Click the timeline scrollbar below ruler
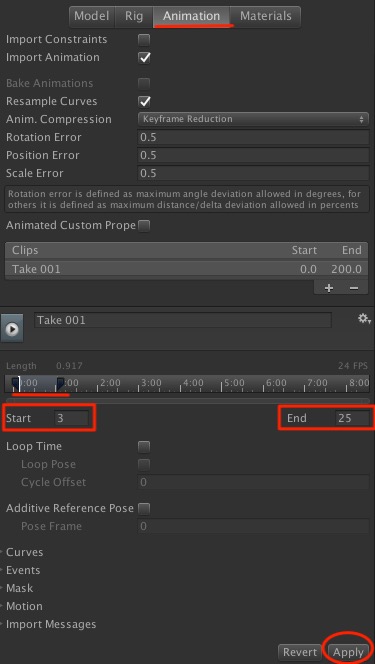The image size is (375, 664). 187,400
